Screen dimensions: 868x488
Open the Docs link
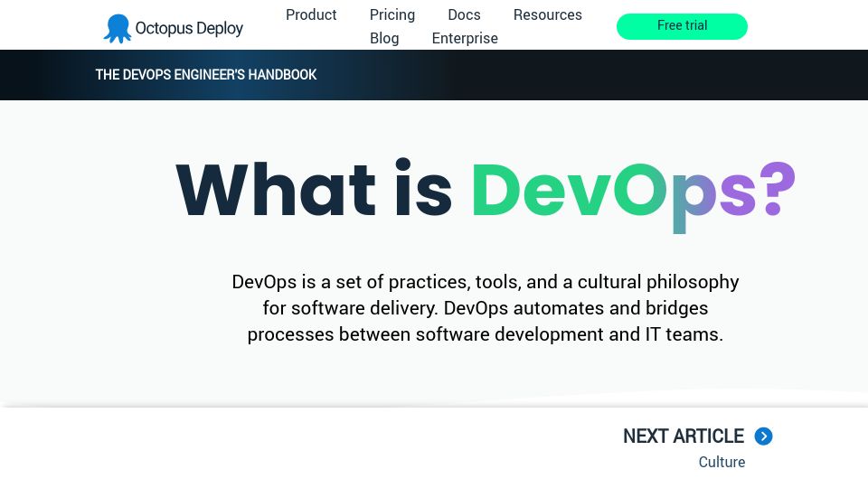point(464,15)
